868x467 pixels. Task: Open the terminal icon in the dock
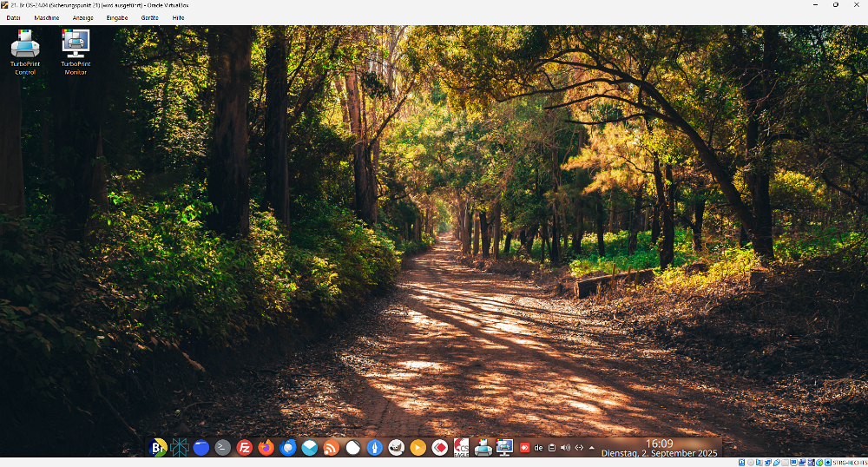click(x=223, y=448)
